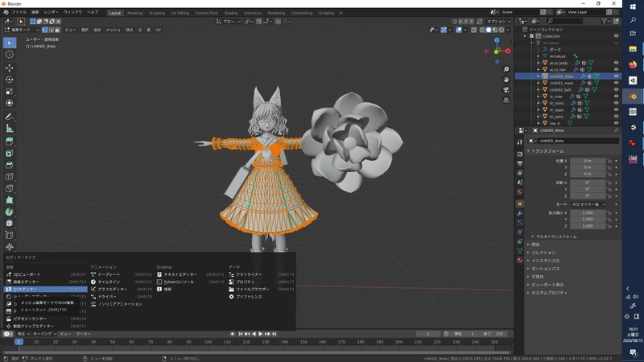Select the Cursor tool in left toolbar

[x=10, y=55]
